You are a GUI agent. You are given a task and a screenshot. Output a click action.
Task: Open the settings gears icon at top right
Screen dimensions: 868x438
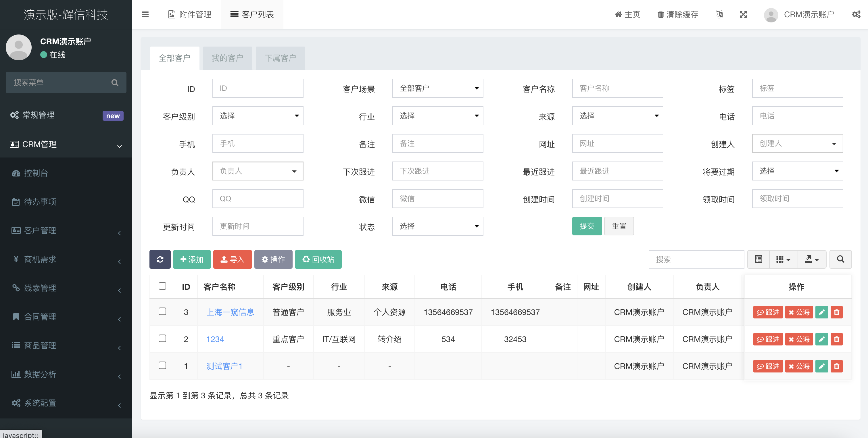click(856, 14)
